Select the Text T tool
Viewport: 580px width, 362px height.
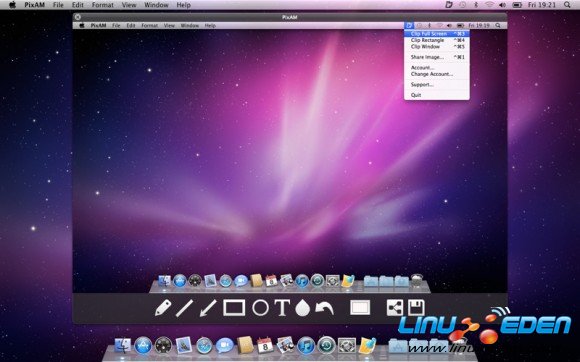(x=282, y=308)
